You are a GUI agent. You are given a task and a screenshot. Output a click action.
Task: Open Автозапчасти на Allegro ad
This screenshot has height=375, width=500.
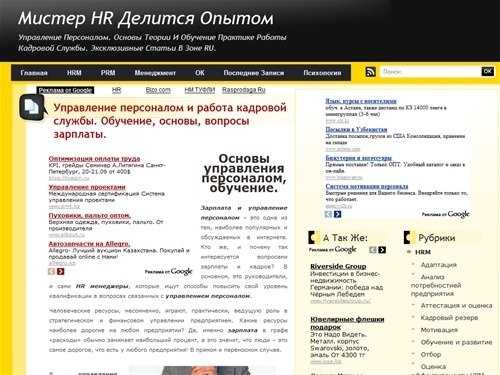89,244
